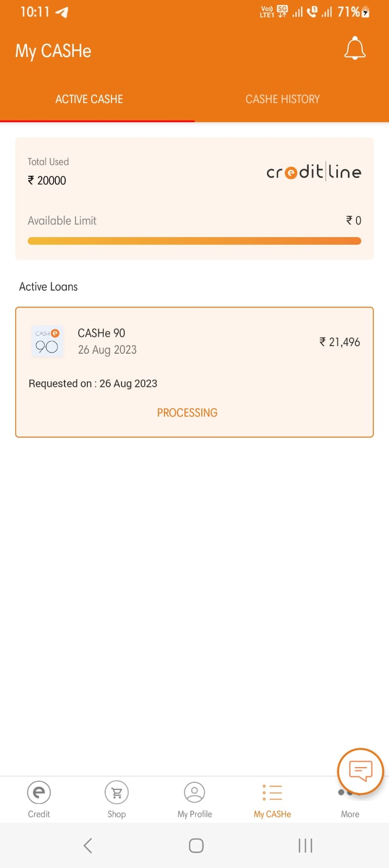This screenshot has width=389, height=868.
Task: Select the ACTIVE CASHE tab
Action: 89,99
